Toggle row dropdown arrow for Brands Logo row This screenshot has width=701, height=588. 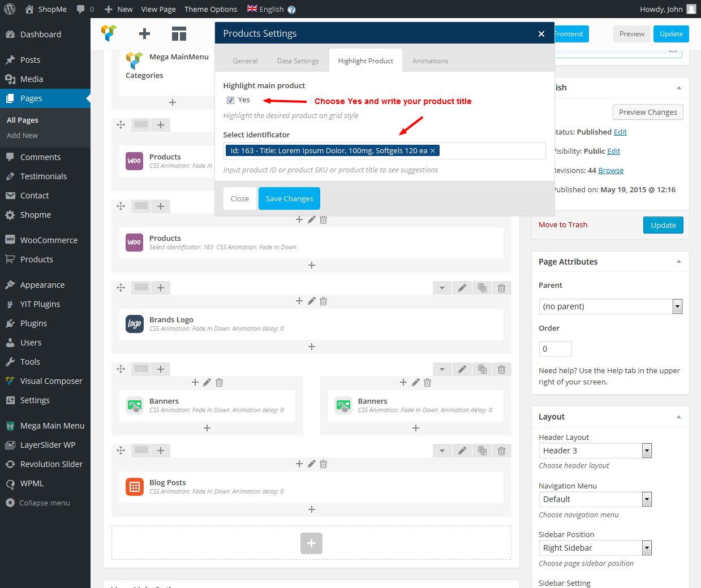coord(442,288)
